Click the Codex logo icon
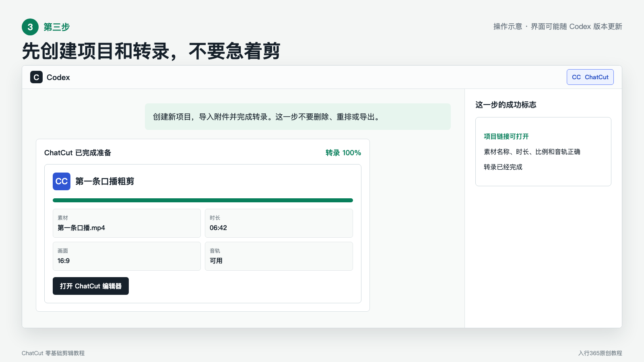Screen dimensions: 644x362 [x=36, y=77]
